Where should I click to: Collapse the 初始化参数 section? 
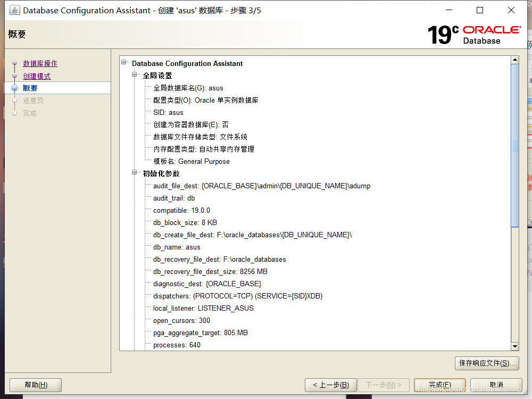[x=135, y=172]
